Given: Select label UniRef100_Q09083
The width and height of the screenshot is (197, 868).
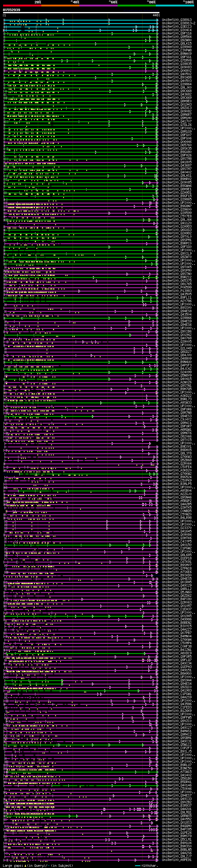Looking at the screenshot, I should tap(177, 67).
